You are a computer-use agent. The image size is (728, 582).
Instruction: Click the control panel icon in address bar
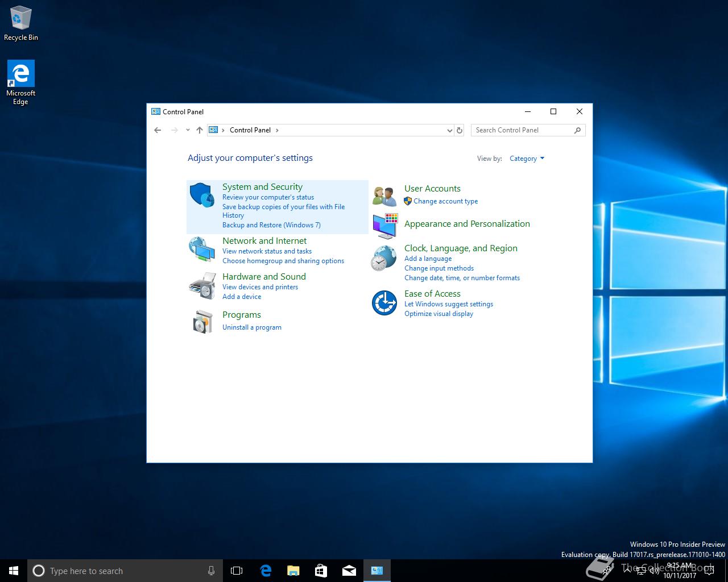(x=214, y=130)
